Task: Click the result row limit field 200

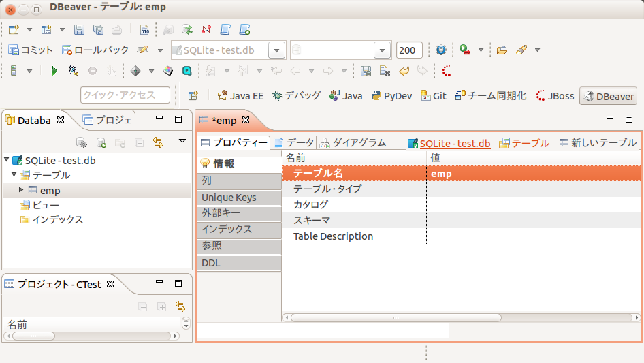Action: tap(409, 50)
